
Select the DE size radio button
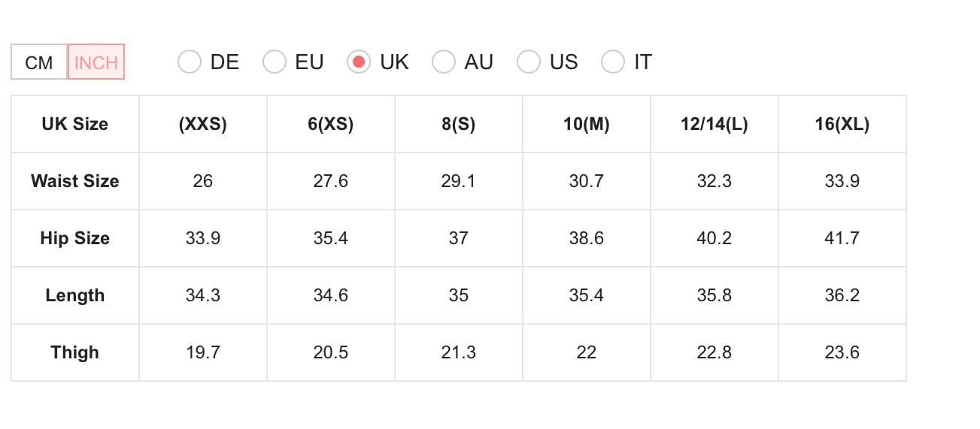pyautogui.click(x=190, y=62)
